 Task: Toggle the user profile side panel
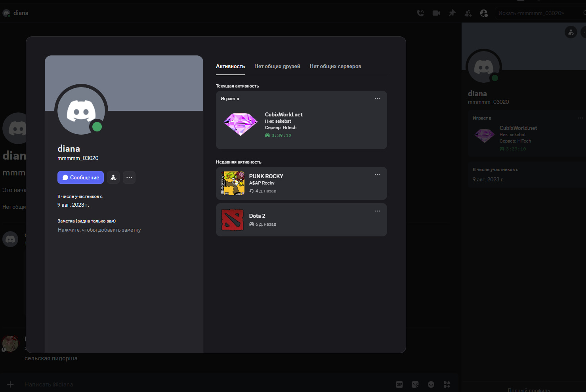coord(484,13)
